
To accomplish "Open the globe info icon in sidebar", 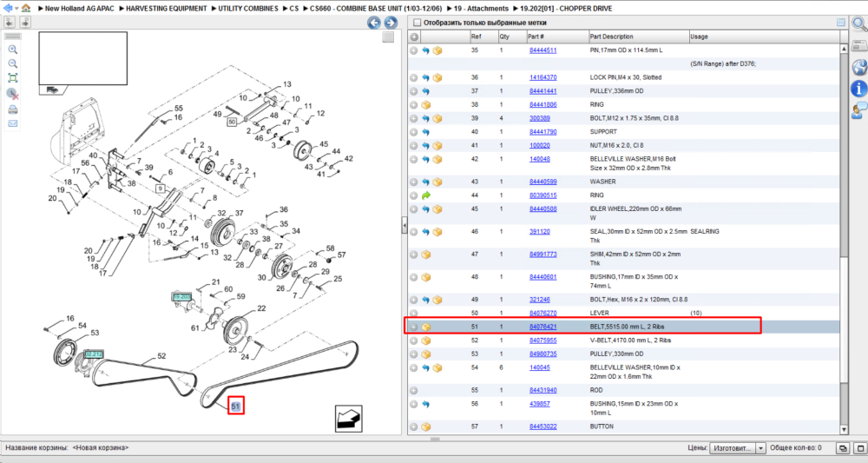I will (x=859, y=67).
